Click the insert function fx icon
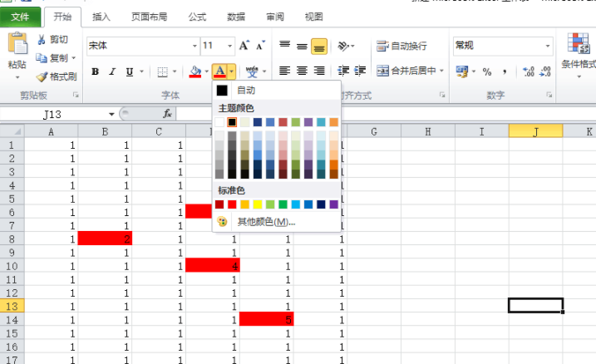The height and width of the screenshot is (364, 596). 167,113
